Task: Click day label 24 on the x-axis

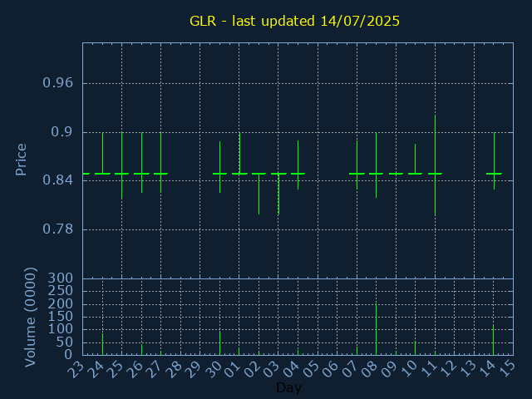Action: tap(96, 369)
